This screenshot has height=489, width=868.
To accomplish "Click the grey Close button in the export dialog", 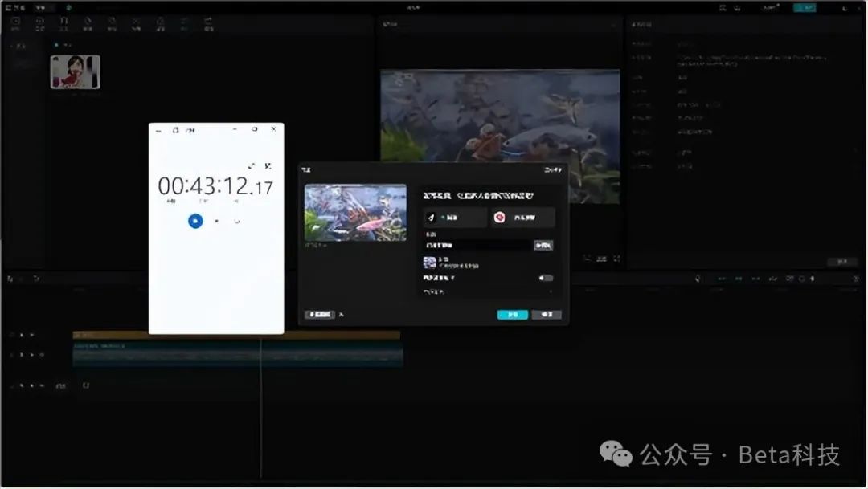I will [x=547, y=314].
